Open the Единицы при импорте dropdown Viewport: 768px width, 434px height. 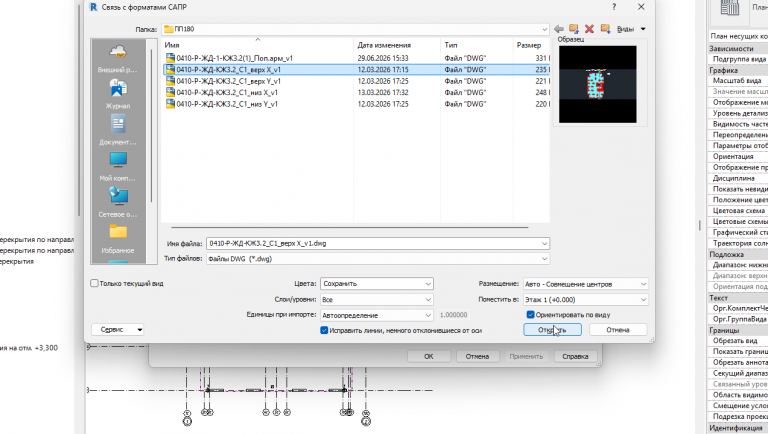(x=377, y=315)
